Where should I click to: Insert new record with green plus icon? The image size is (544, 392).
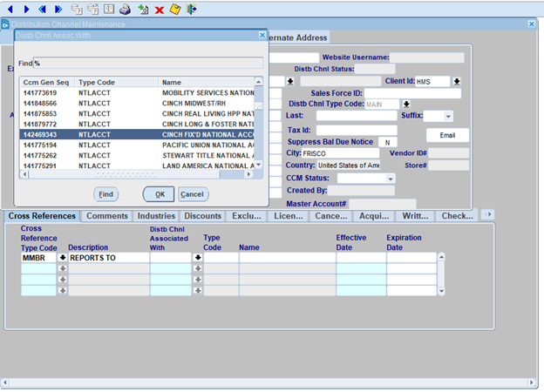point(143,10)
